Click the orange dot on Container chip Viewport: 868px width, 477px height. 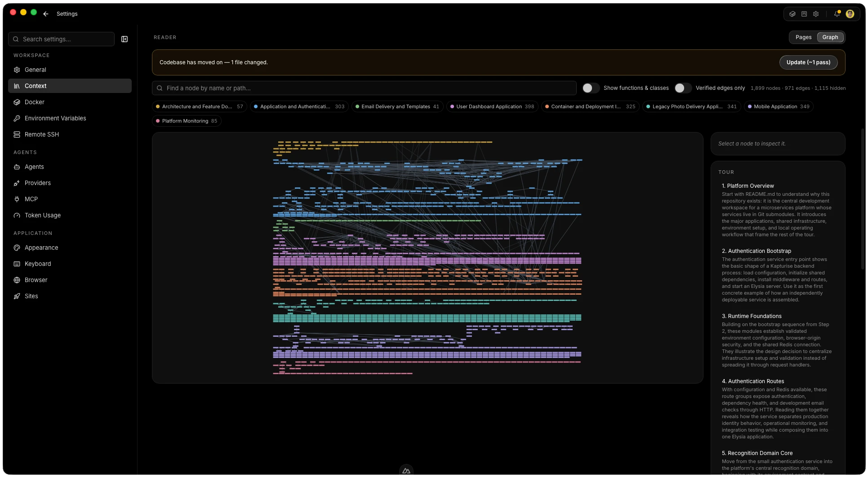pos(547,106)
